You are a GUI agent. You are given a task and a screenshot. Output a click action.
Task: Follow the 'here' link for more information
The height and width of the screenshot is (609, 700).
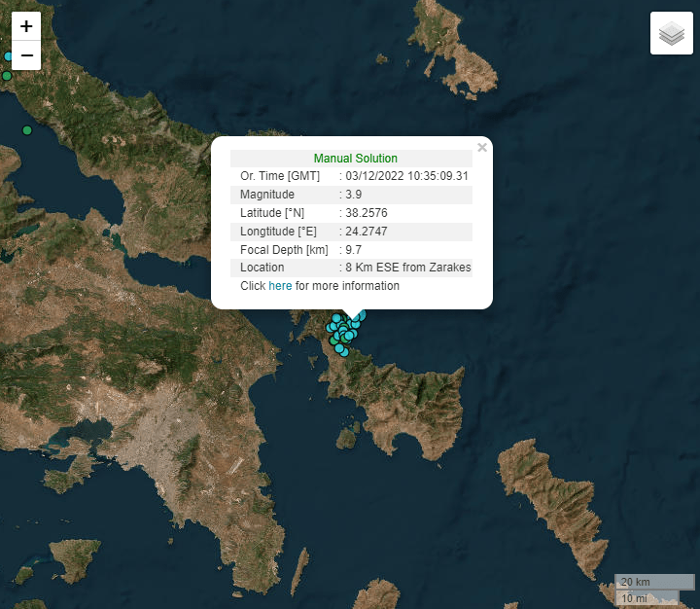(x=280, y=286)
